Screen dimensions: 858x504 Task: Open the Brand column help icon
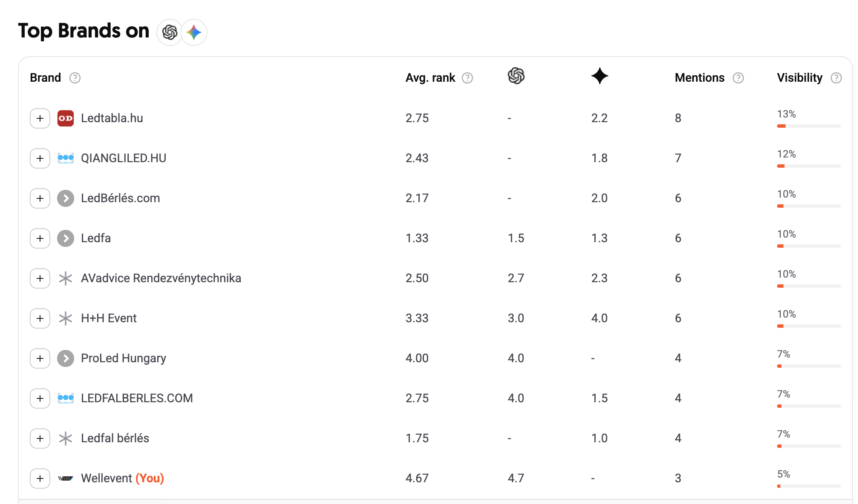(75, 78)
